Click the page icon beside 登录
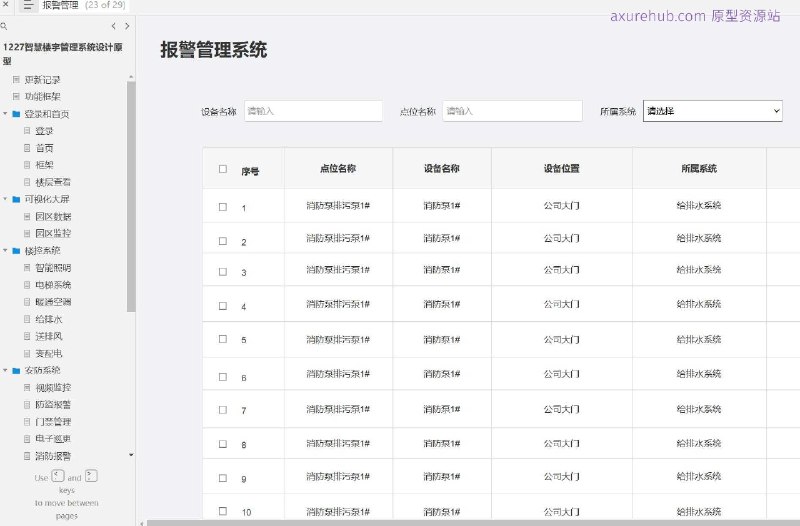The image size is (800, 526). tap(27, 131)
